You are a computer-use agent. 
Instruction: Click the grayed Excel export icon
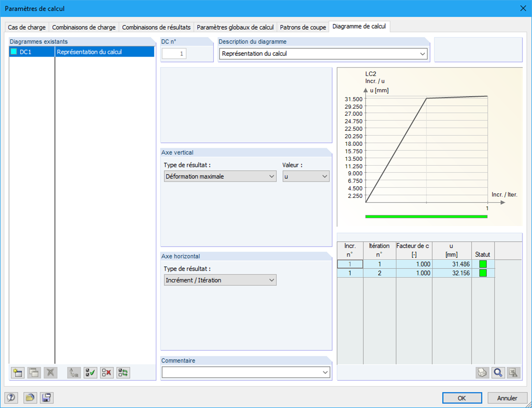click(x=514, y=373)
